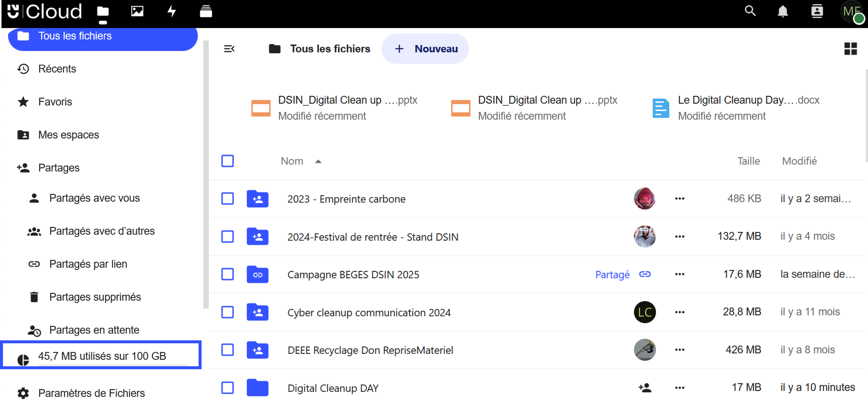
Task: Toggle the select all files checkbox
Action: (x=227, y=161)
